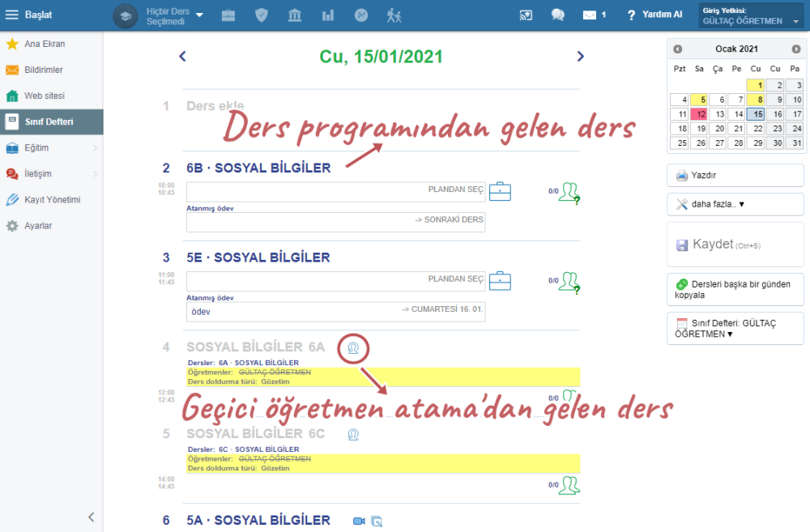Open the 5E · SOSYAL BİLGİLER lesson
810x532 pixels.
pyautogui.click(x=258, y=257)
